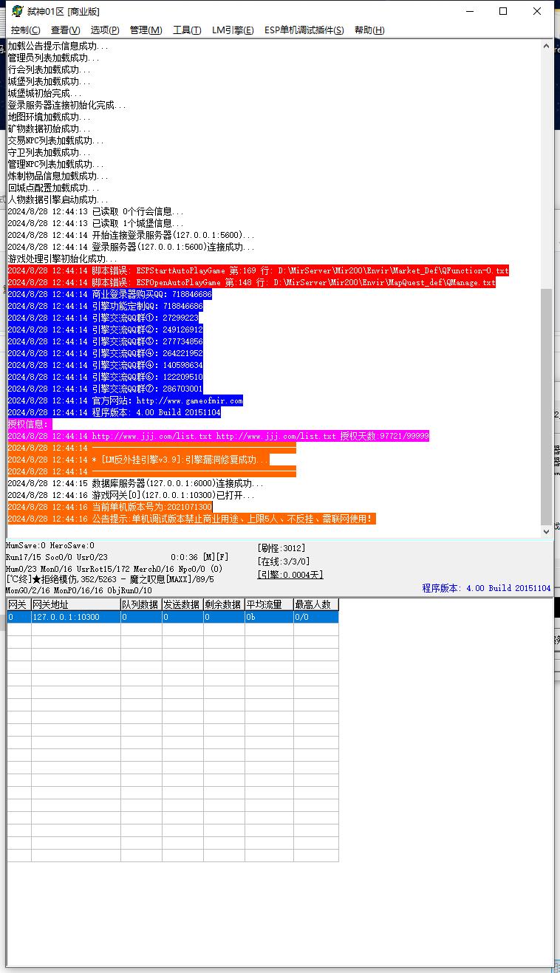This screenshot has width=560, height=973.
Task: Click the 在线:3/3/0 status label
Action: tap(284, 561)
